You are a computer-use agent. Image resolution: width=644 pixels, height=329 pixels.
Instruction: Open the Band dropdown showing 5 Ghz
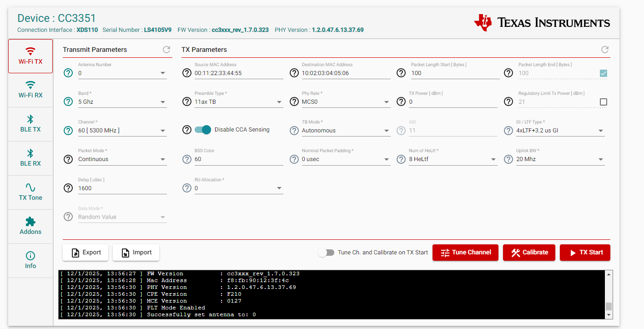122,101
